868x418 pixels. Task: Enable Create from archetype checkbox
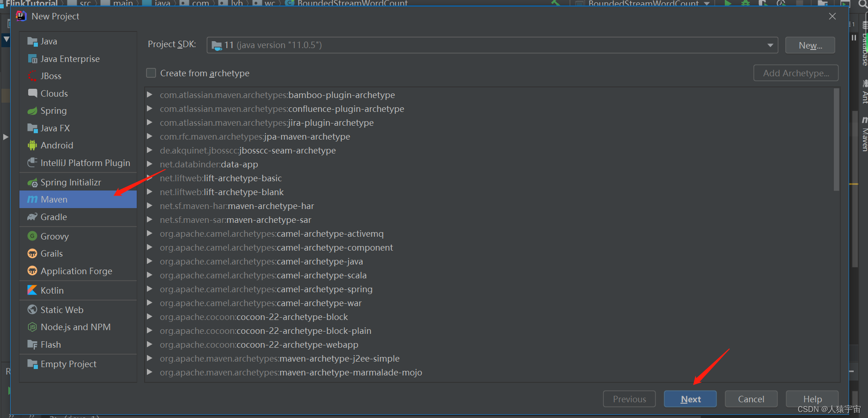pyautogui.click(x=151, y=73)
